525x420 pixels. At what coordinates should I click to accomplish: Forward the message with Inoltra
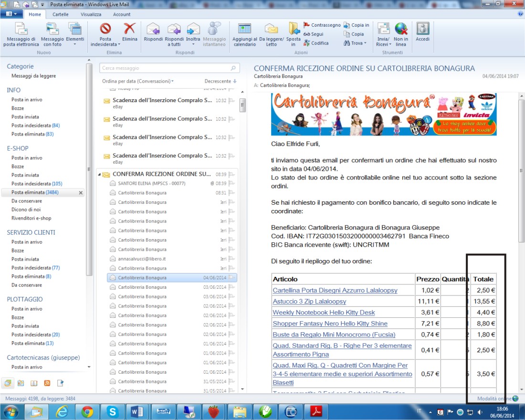193,34
